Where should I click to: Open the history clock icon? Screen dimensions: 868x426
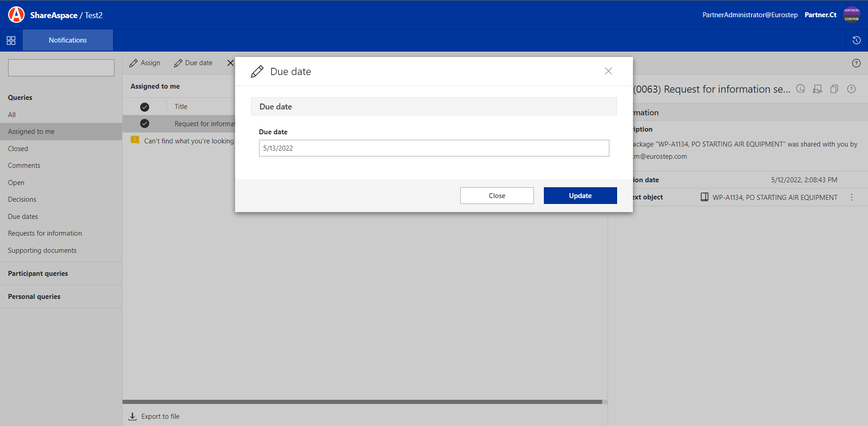point(856,41)
